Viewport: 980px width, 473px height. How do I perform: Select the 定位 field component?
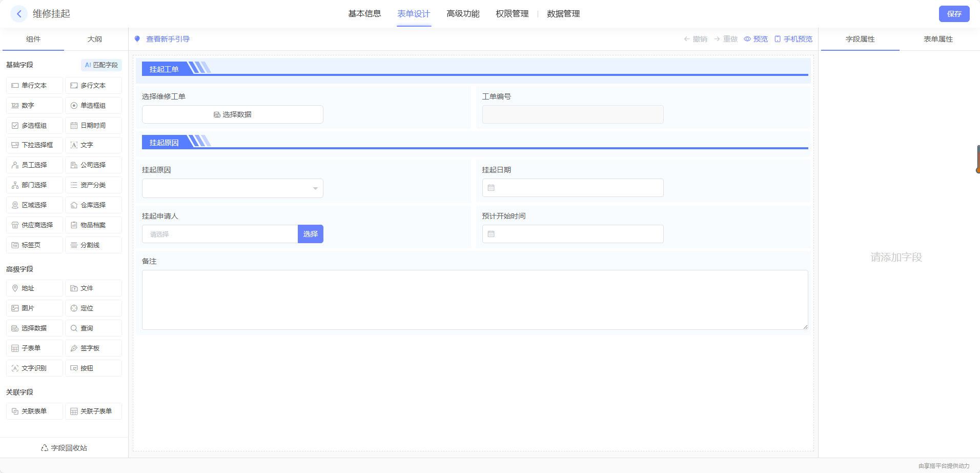93,308
